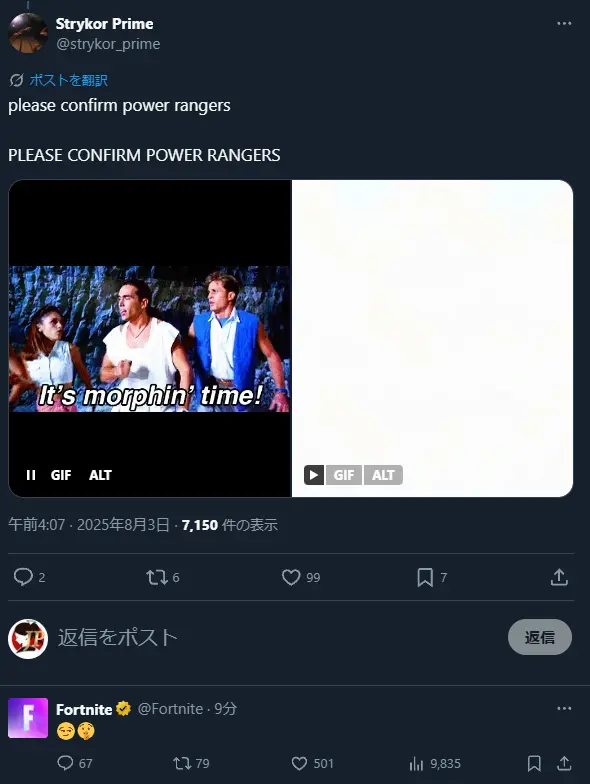Show ALT text of the first GIF

(x=100, y=475)
